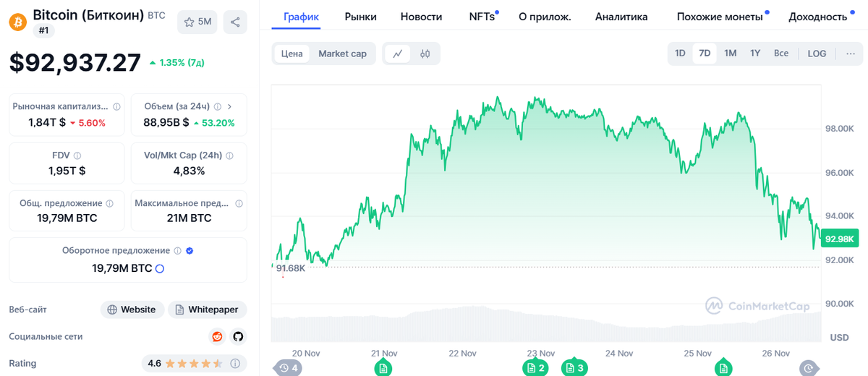Image resolution: width=868 pixels, height=376 pixels.
Task: Open the Рынки tab
Action: point(360,17)
